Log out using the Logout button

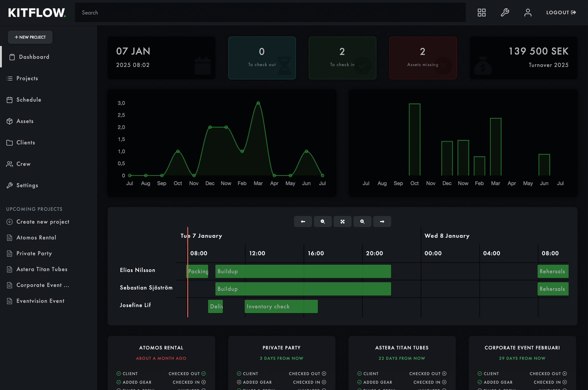(x=561, y=12)
